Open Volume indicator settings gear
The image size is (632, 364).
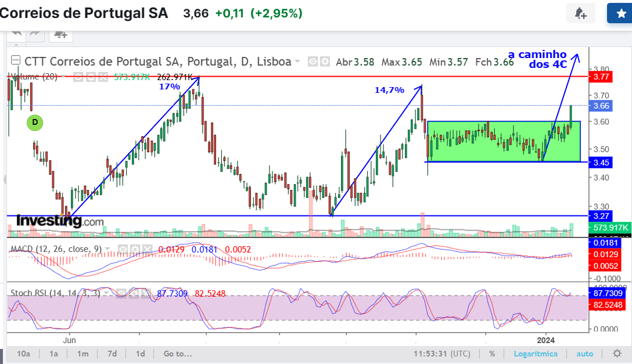click(91, 77)
